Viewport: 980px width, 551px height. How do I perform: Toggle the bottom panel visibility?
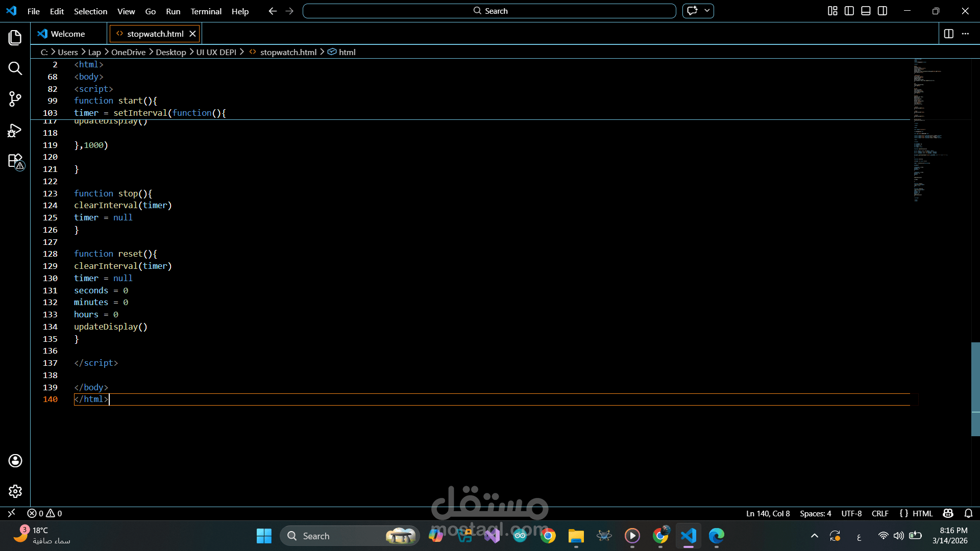click(x=866, y=11)
